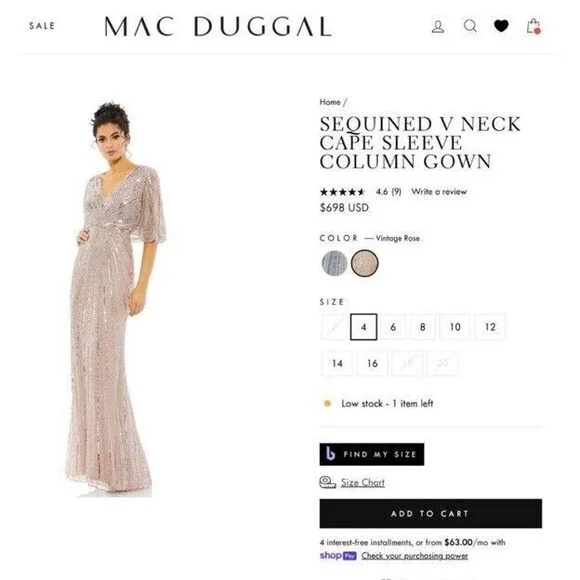Select size 4 option
The image size is (580, 580).
pos(364,327)
